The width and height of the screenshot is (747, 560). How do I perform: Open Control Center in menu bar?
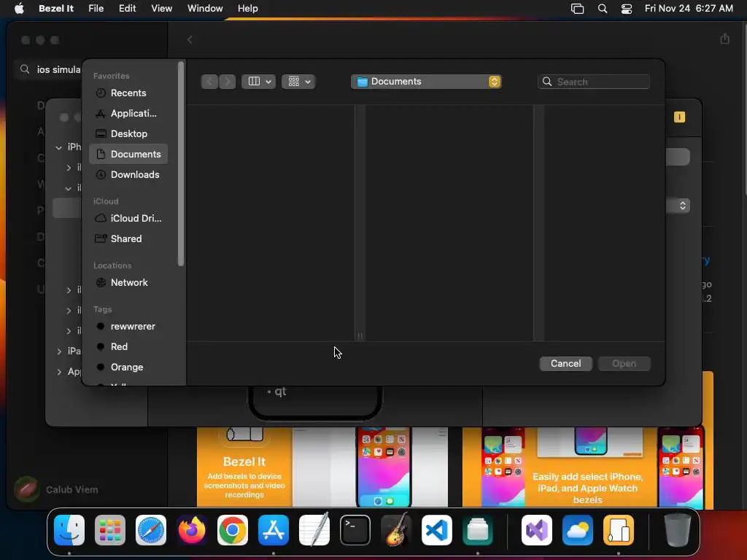click(x=627, y=9)
